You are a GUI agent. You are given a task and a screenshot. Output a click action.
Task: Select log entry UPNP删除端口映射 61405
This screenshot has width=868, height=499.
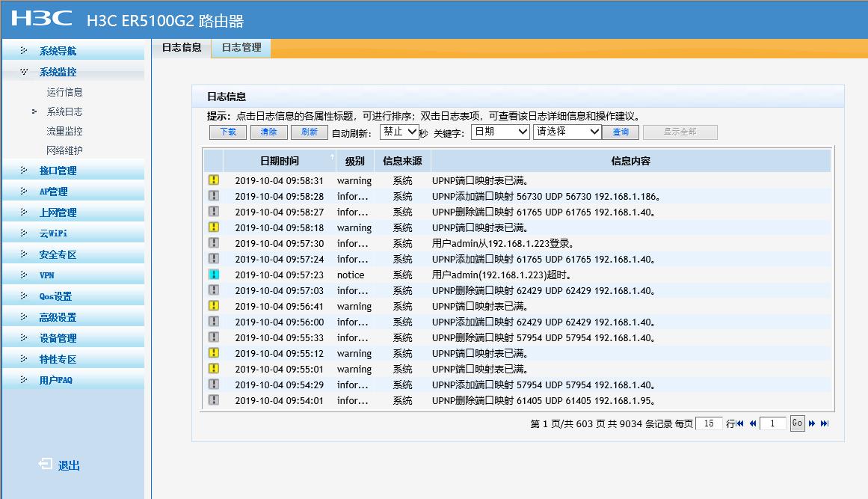tap(544, 400)
